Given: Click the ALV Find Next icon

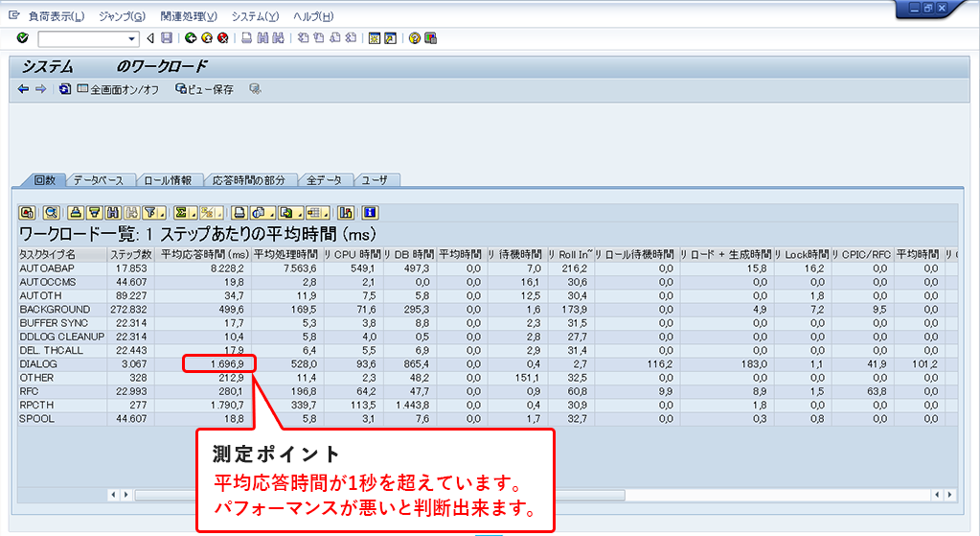Looking at the screenshot, I should click(x=131, y=213).
